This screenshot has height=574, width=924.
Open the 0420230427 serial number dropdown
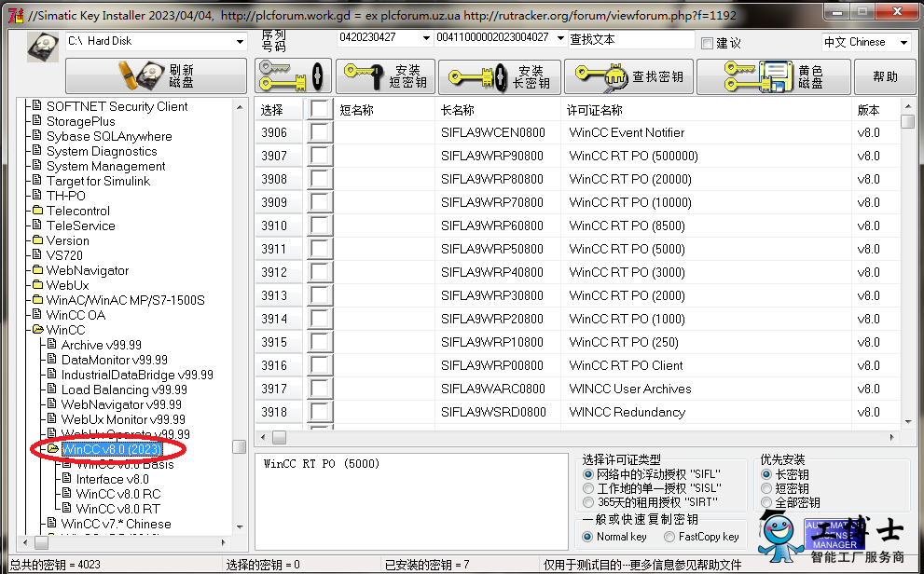(x=426, y=38)
